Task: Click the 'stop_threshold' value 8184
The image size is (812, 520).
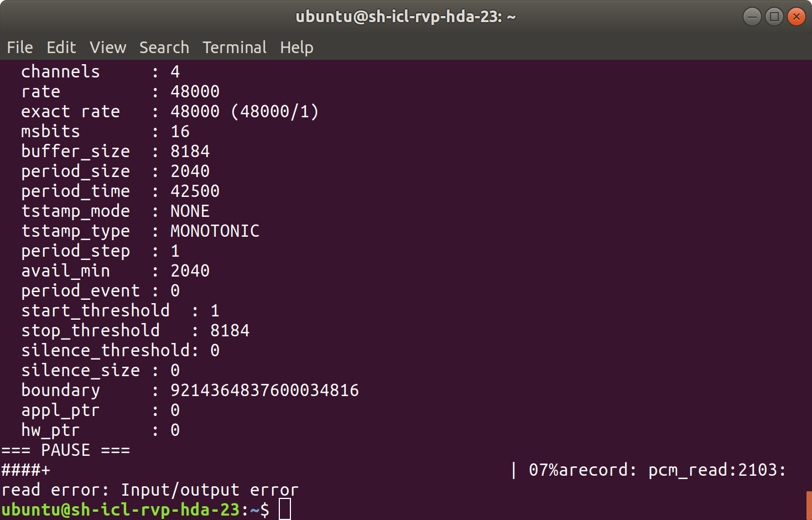Action: (230, 331)
